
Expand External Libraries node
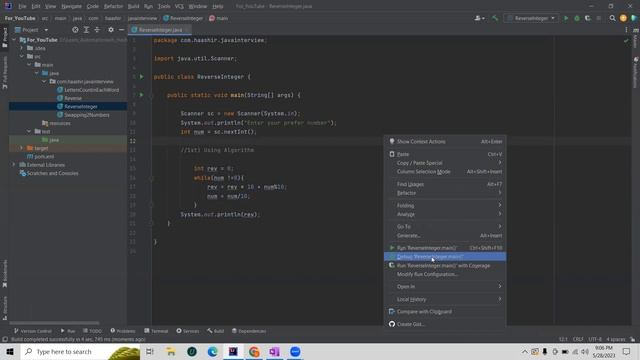point(14,165)
